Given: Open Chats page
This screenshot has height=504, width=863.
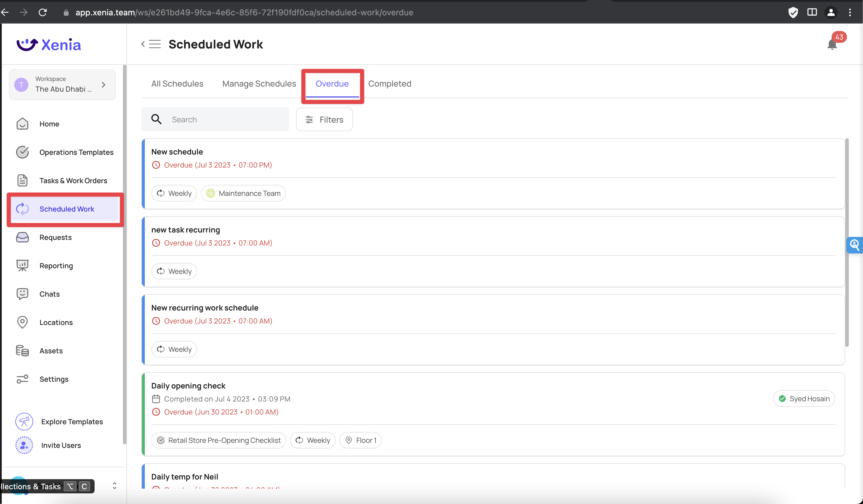Looking at the screenshot, I should coord(50,294).
